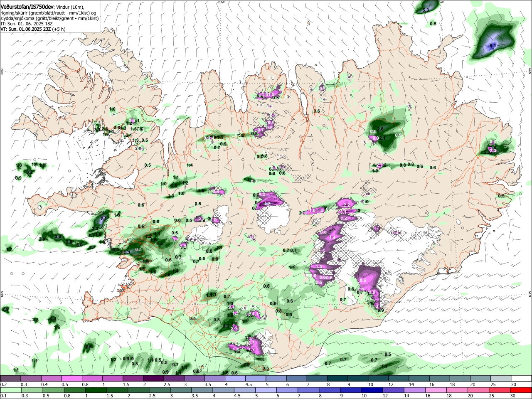
Task: Click the deep navy rain legend swatch at 10
Action: click(372, 390)
